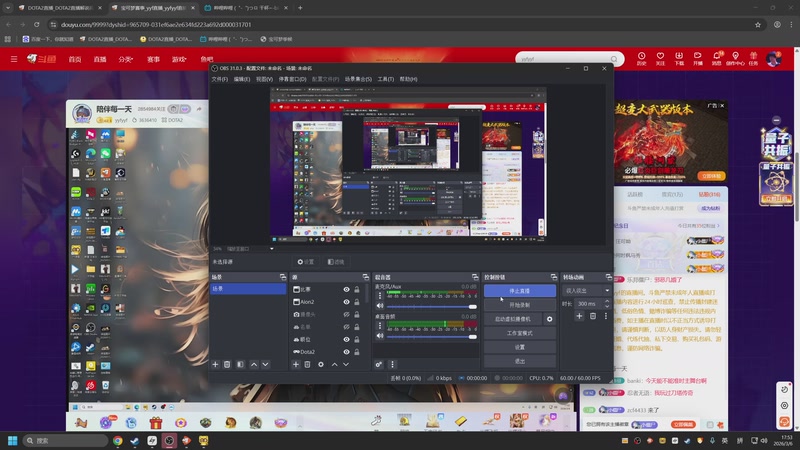Image resolution: width=800 pixels, height=450 pixels.
Task: Add a new source with plus icon
Action: (x=295, y=364)
